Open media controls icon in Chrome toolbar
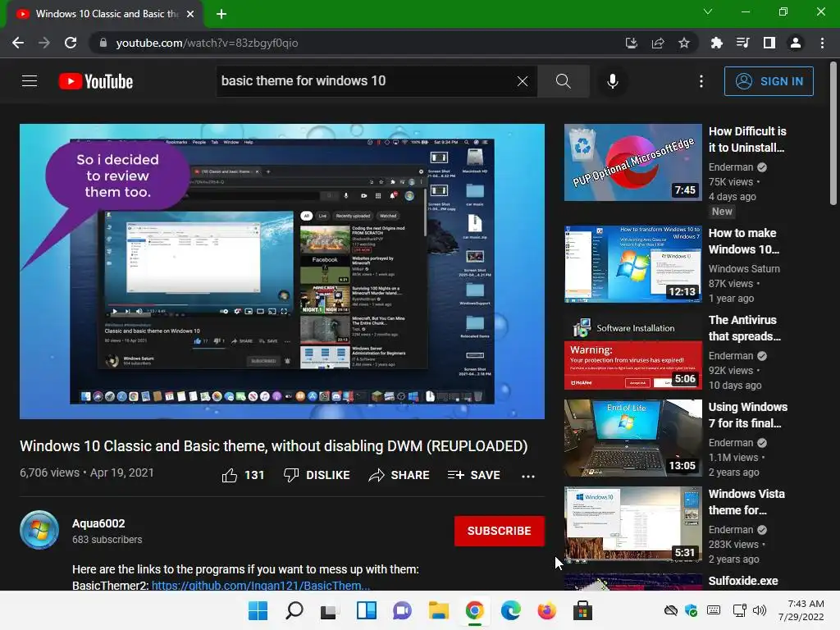Image resolution: width=840 pixels, height=630 pixels. pyautogui.click(x=743, y=43)
